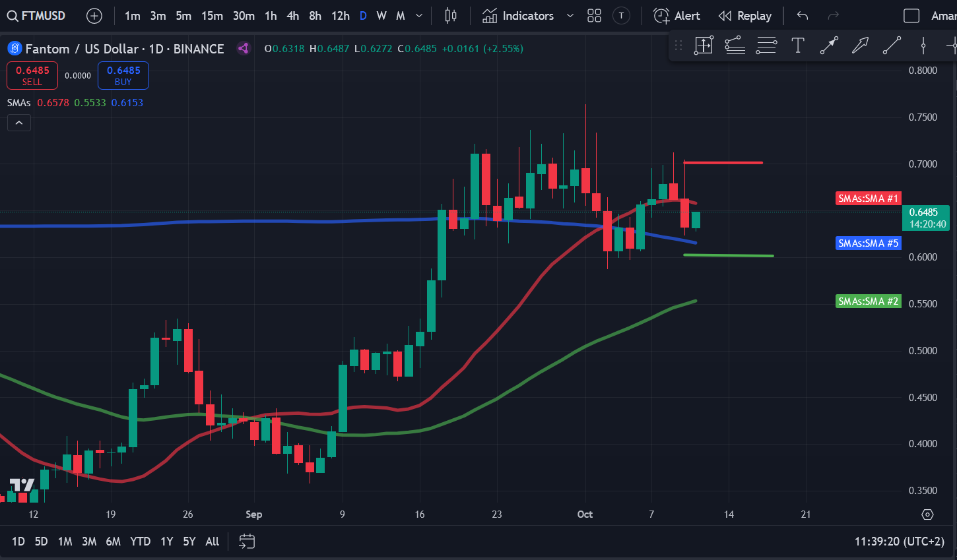
Task: Set chart range to 1D
Action: (x=18, y=542)
